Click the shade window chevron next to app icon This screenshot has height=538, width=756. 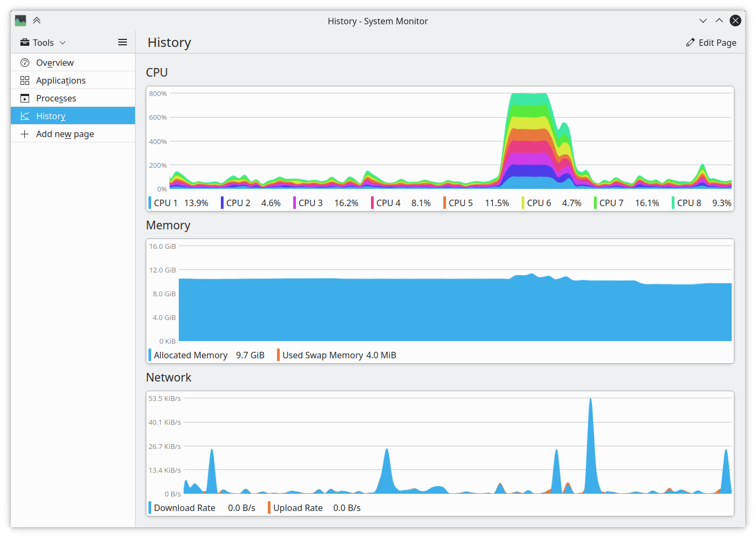point(37,21)
